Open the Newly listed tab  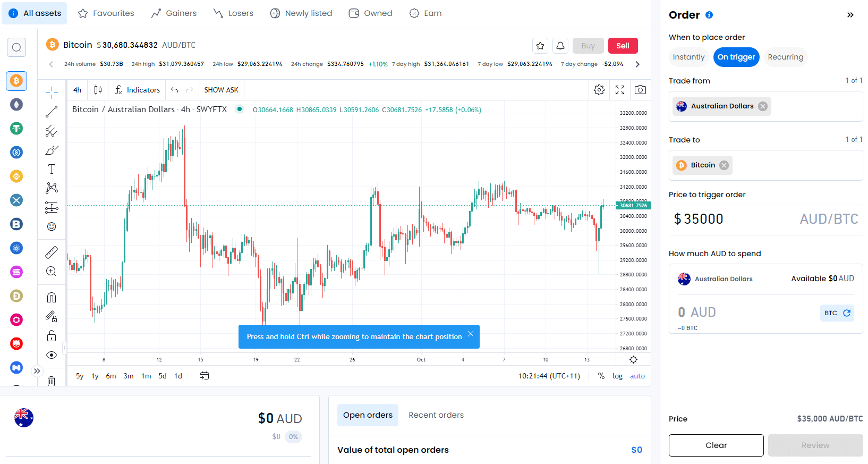[301, 13]
